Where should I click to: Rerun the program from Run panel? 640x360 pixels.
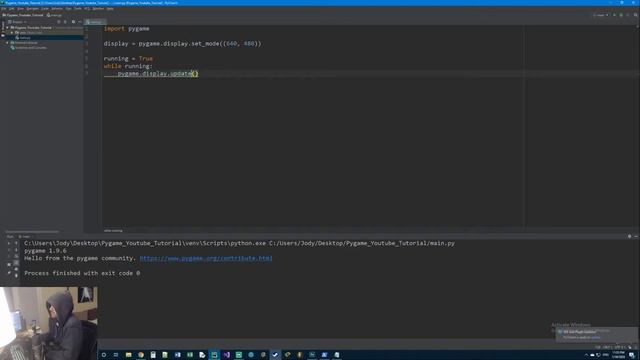[9, 243]
